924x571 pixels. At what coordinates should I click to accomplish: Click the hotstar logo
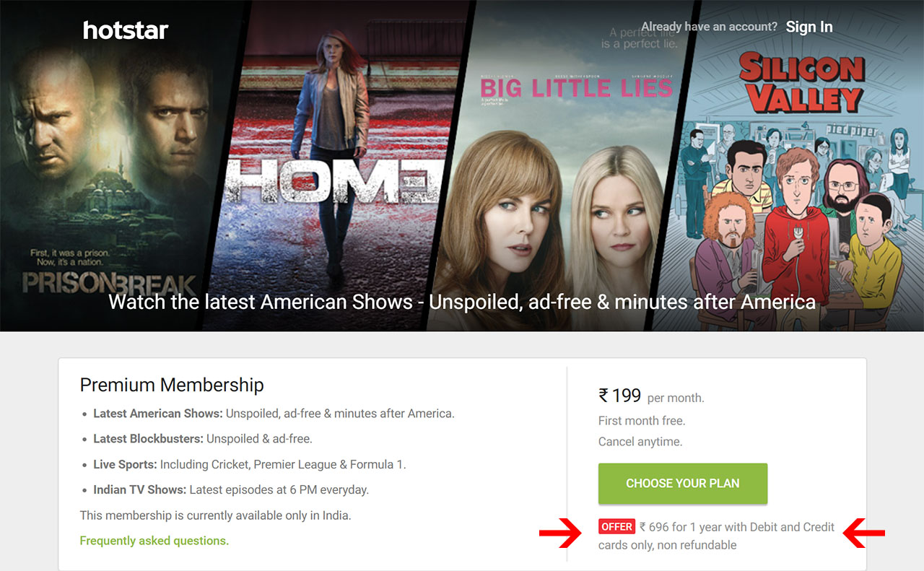[x=126, y=30]
